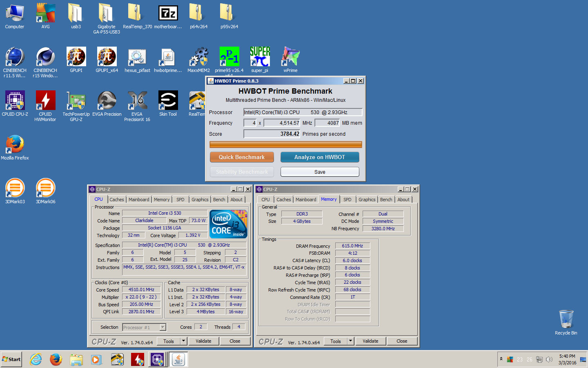Viewport: 588px width, 368px height.
Task: Launch GPUPI_x64 shortcut
Action: 107,60
